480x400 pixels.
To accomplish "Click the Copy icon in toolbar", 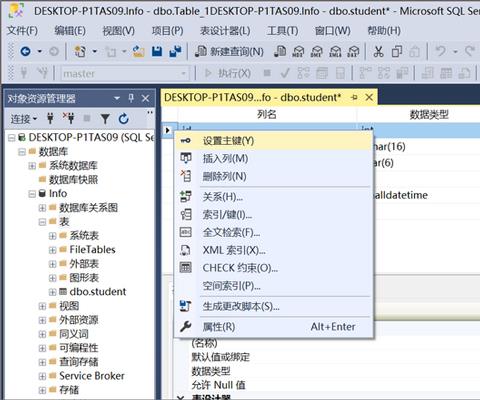I will pos(397,52).
